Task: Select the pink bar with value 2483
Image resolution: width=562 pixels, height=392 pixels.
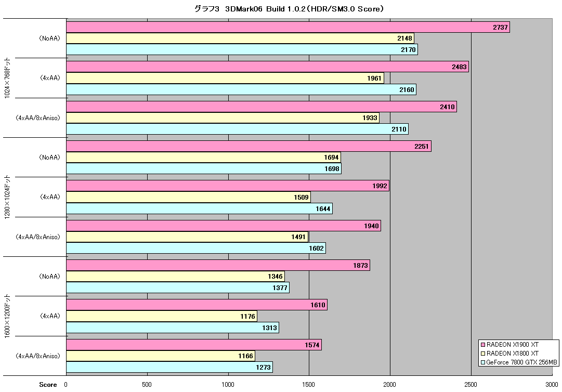Action: [267, 67]
